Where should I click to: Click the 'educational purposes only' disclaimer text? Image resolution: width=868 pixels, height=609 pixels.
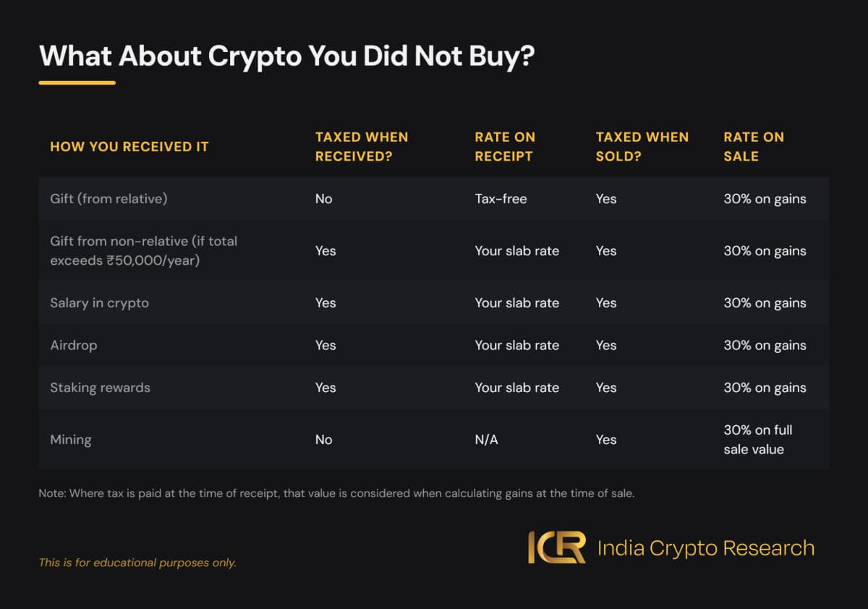[x=137, y=562]
